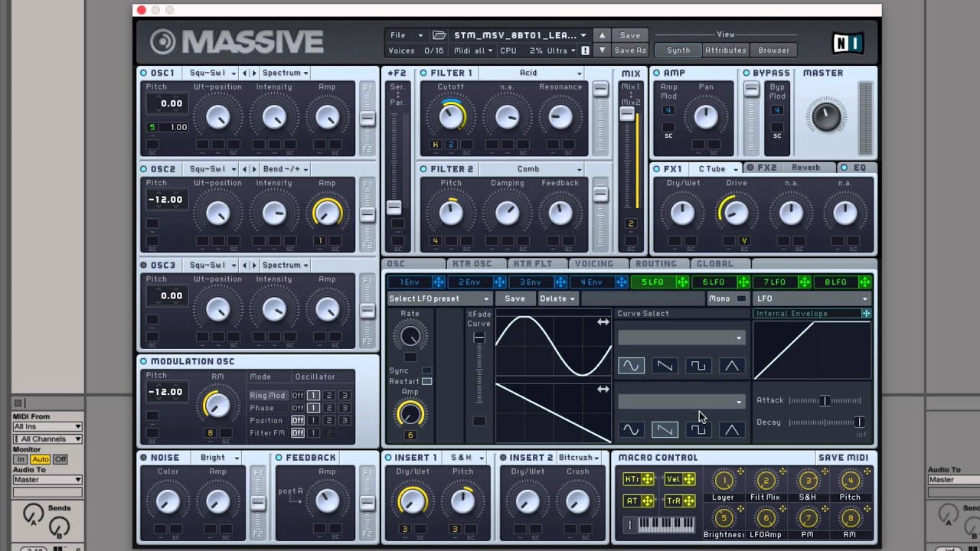
Task: Open Insert 2 Bitcrush dropdown
Action: [579, 458]
